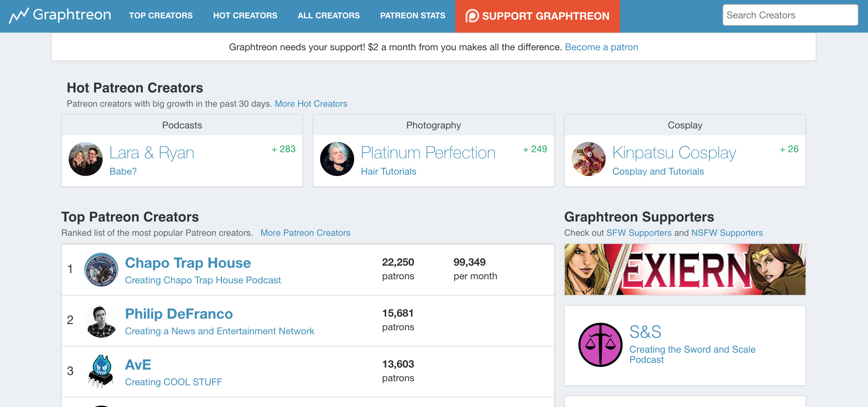Click the + 26 growth figure
Image resolution: width=868 pixels, height=407 pixels.
[x=789, y=149]
